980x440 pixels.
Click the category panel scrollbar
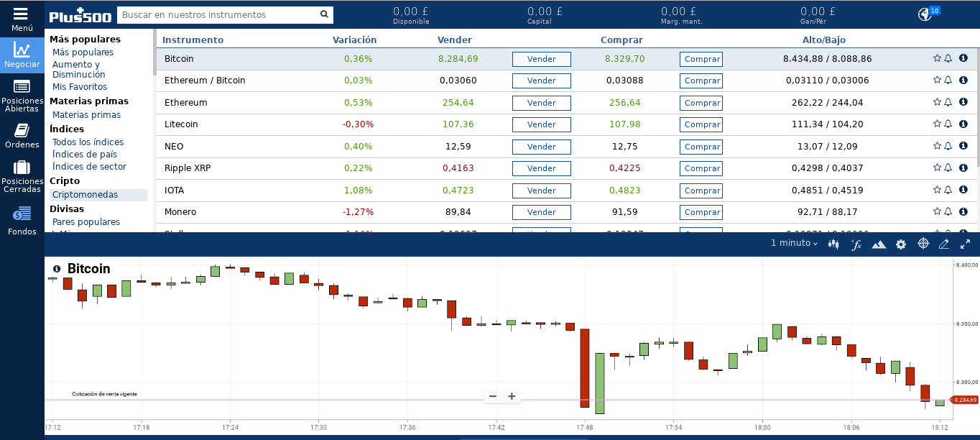(154, 52)
